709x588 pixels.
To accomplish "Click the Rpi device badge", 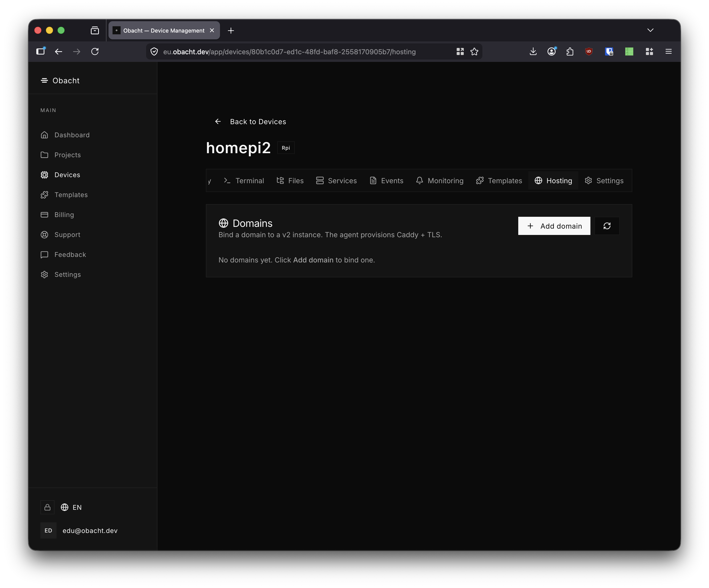I will click(286, 148).
